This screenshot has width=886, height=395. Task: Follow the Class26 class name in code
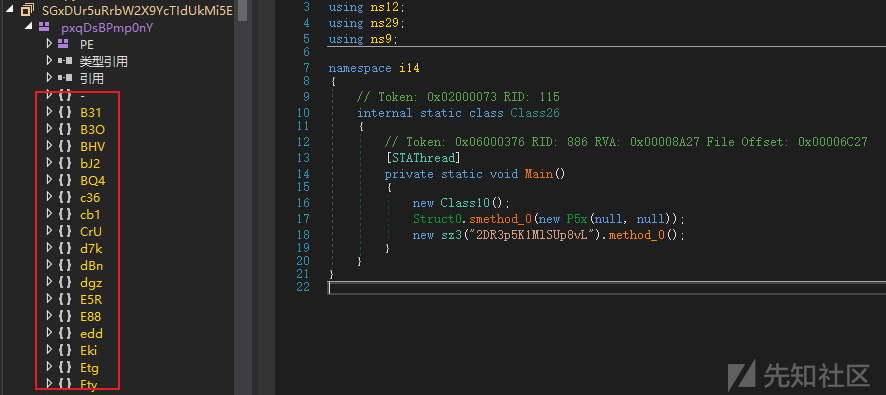pos(535,113)
